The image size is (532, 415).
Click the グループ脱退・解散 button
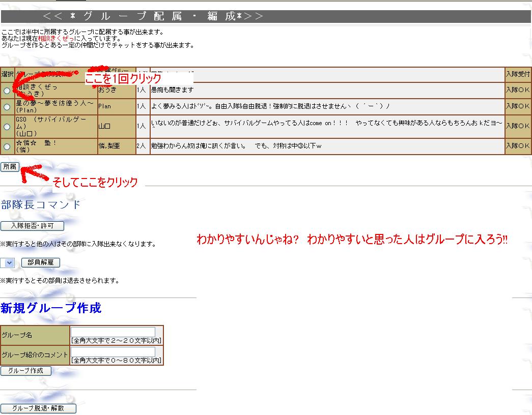click(x=38, y=408)
